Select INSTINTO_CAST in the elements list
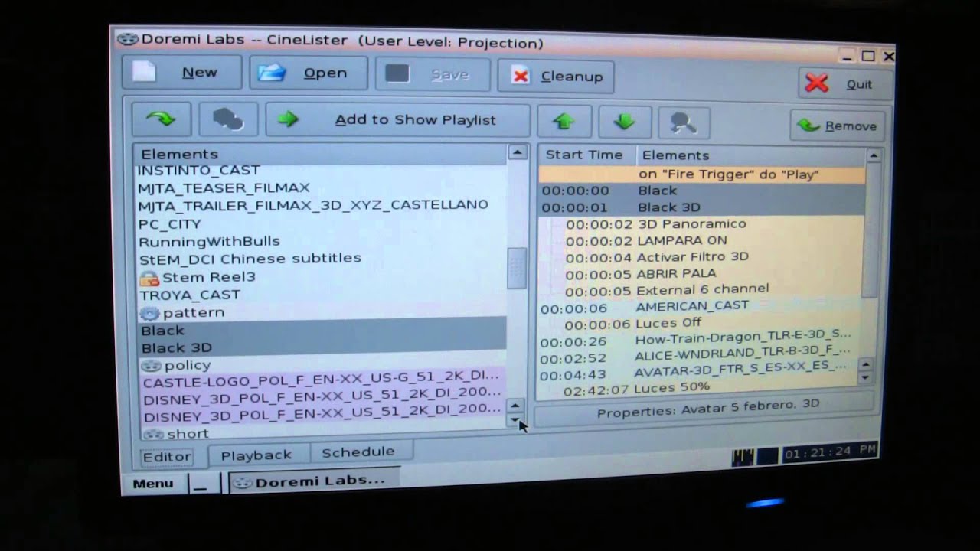This screenshot has width=980, height=551. (x=320, y=171)
